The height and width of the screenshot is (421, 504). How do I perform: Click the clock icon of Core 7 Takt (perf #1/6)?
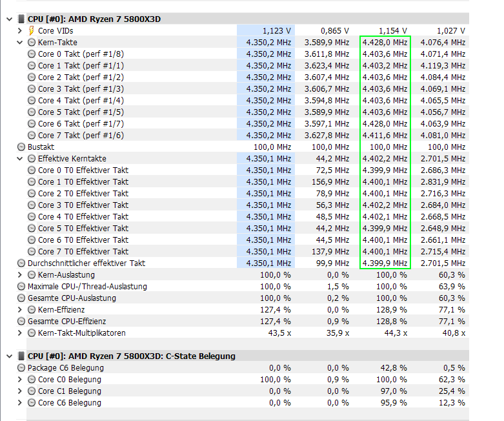point(32,136)
